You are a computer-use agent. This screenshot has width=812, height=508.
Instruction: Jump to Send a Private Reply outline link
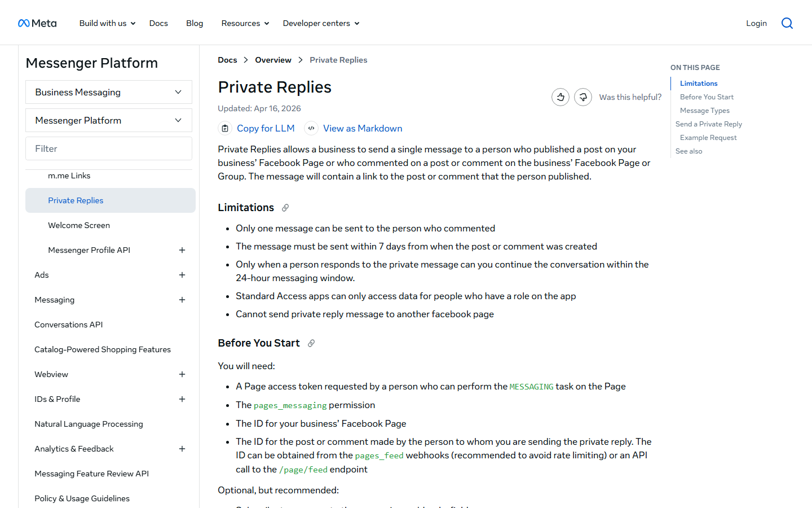(x=709, y=124)
